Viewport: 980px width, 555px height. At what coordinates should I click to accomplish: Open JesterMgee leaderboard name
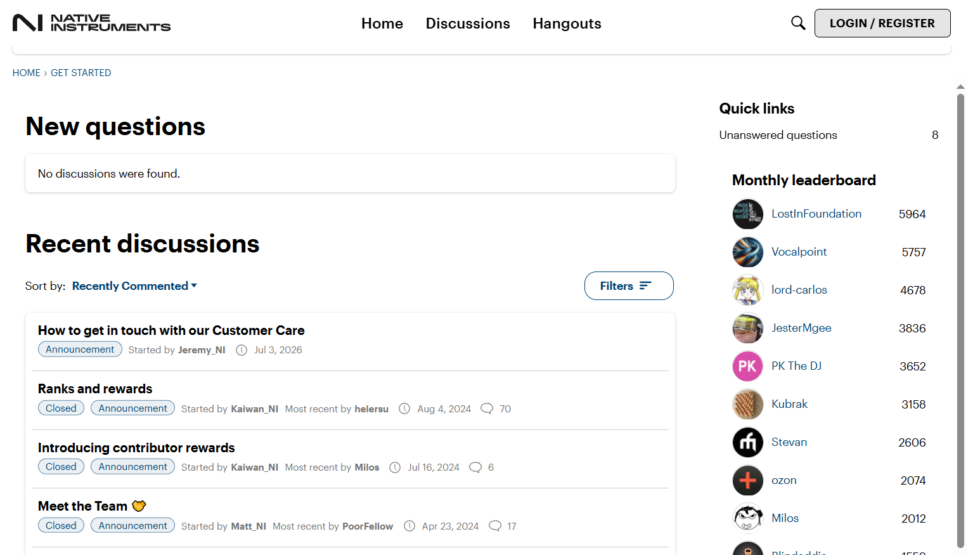801,328
